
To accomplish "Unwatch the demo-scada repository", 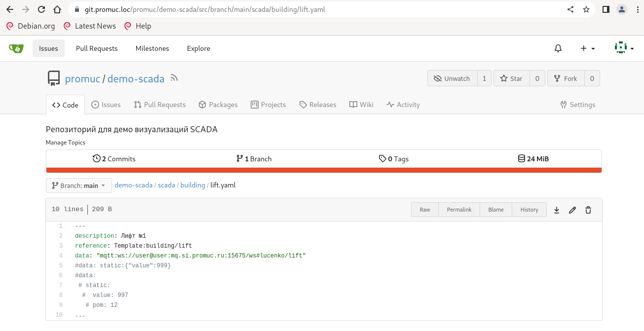I will [x=452, y=78].
